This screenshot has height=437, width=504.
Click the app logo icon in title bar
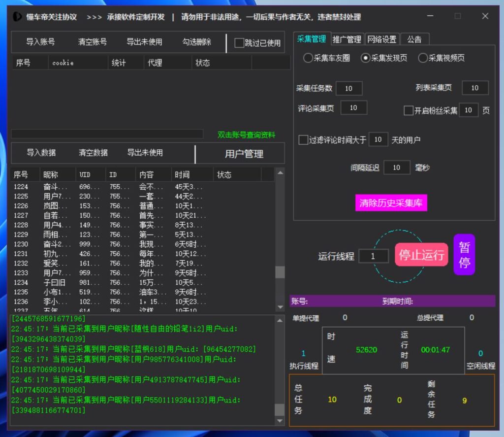[x=17, y=17]
